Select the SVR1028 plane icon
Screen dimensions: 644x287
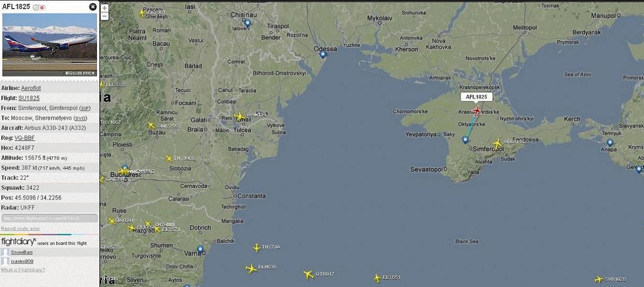click(x=598, y=279)
